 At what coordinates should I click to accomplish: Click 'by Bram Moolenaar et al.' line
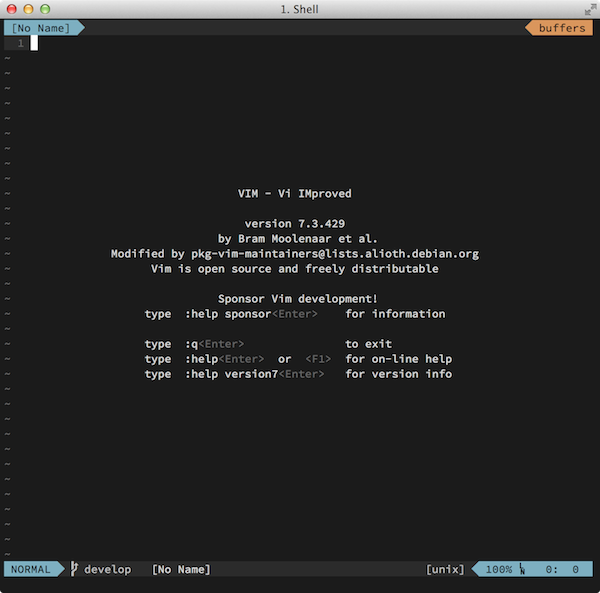pyautogui.click(x=298, y=239)
